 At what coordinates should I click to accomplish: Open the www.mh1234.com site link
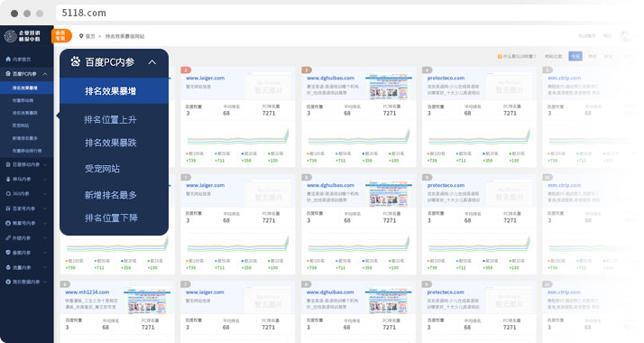87,292
